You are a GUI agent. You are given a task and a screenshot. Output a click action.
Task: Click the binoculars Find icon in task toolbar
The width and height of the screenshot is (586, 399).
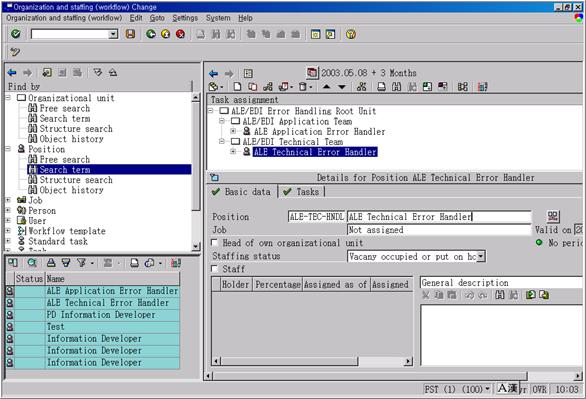pyautogui.click(x=397, y=87)
